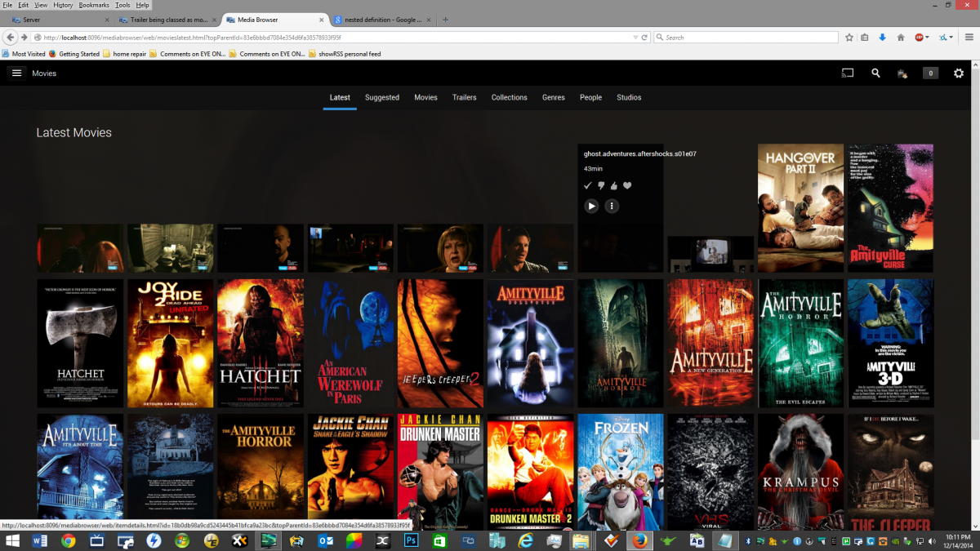Launch Photoshop from the taskbar
The image size is (980, 551).
[x=412, y=540]
